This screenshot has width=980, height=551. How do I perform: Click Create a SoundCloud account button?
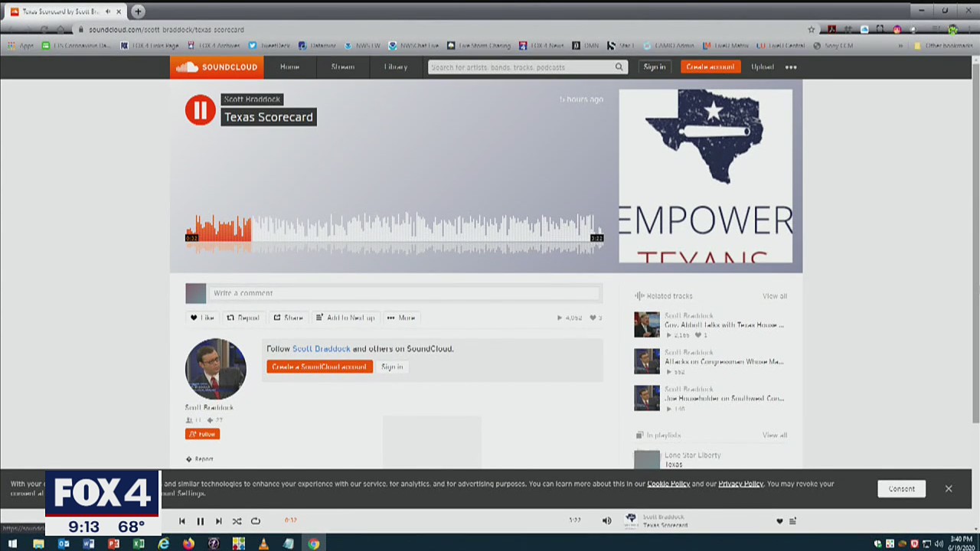[x=319, y=367]
